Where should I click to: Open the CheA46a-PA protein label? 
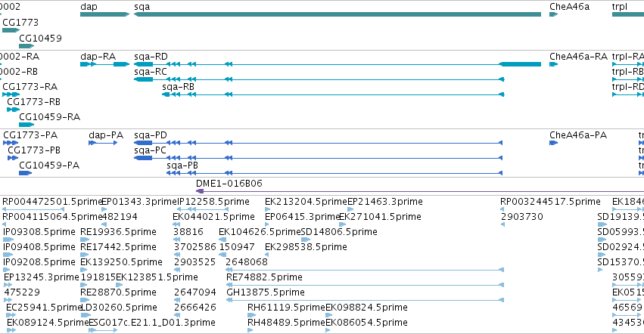(578, 135)
